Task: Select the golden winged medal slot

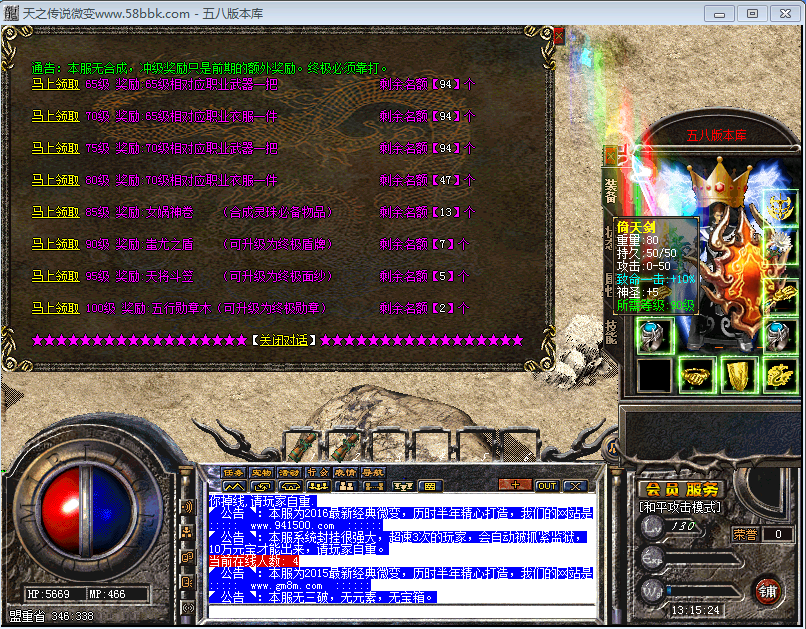Action: point(780,206)
